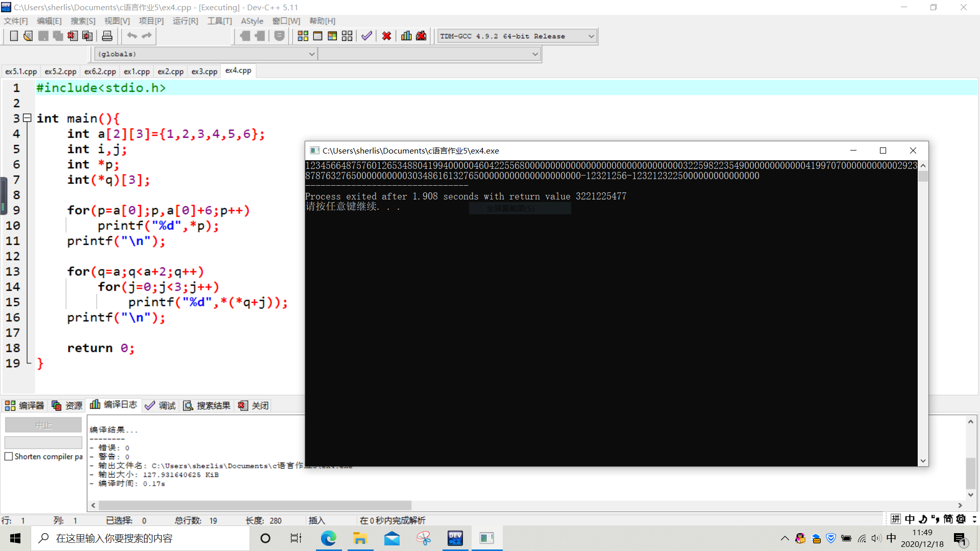The height and width of the screenshot is (551, 980).
Task: Click the red X stop execution icon
Action: click(386, 36)
